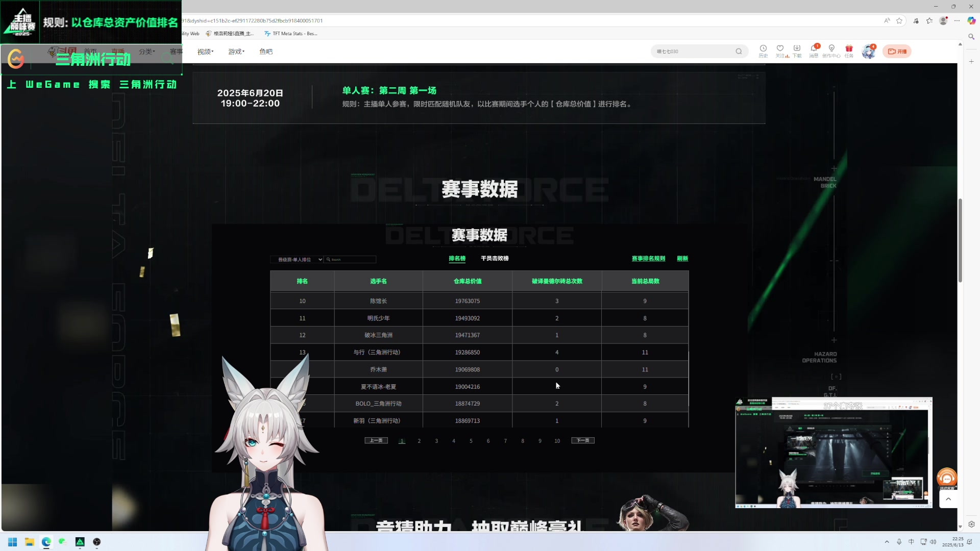This screenshot has width=980, height=551.
Task: Open the 关注 followed heart icon
Action: click(780, 51)
